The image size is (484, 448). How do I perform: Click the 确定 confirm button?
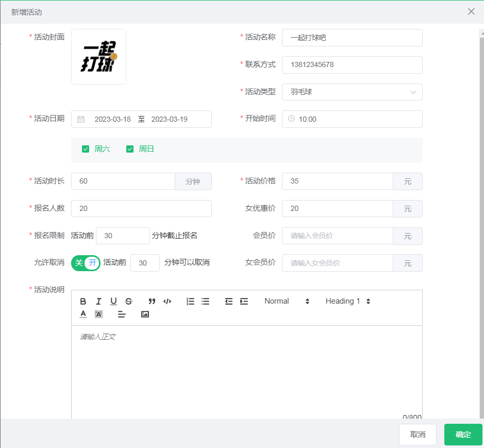(462, 434)
